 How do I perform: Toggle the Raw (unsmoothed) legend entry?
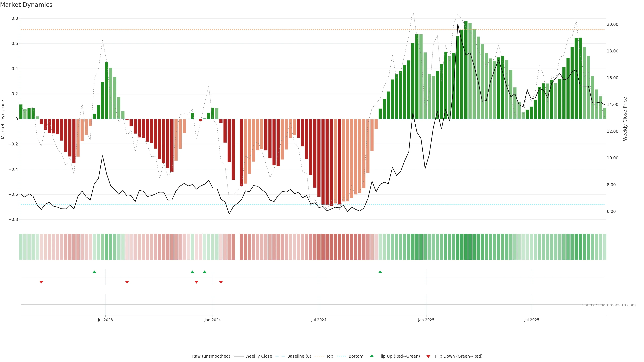tap(211, 356)
